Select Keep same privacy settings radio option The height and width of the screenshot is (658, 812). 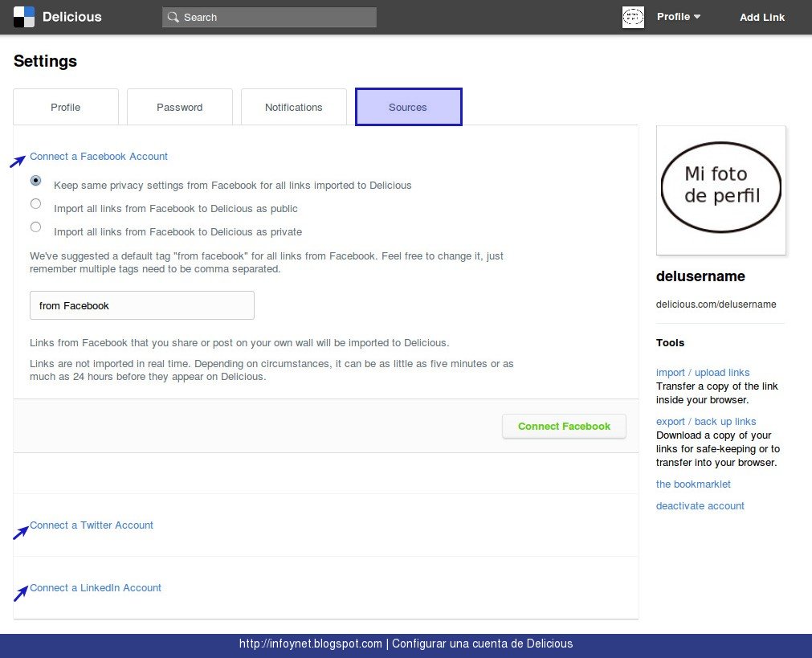coord(35,180)
